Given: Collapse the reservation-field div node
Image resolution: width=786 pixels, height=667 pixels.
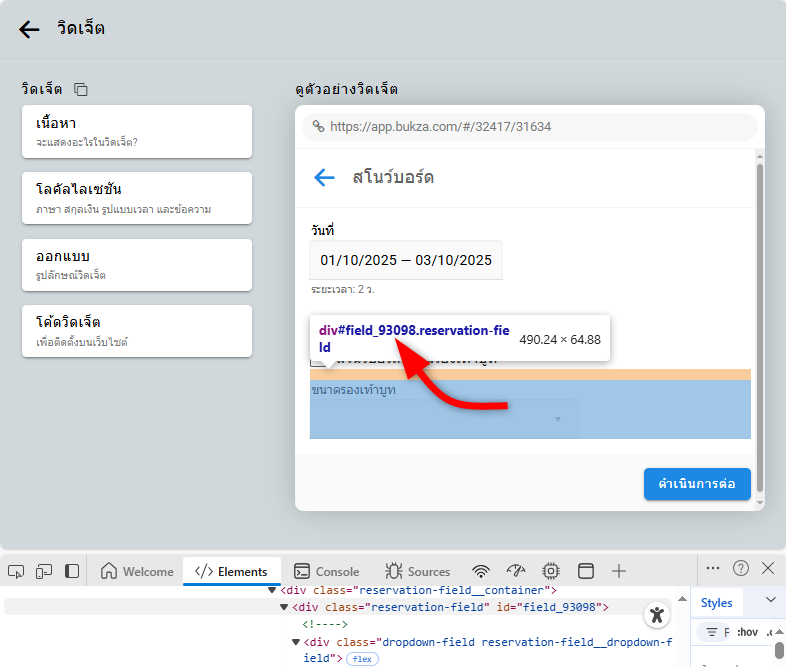Looking at the screenshot, I should (x=284, y=607).
